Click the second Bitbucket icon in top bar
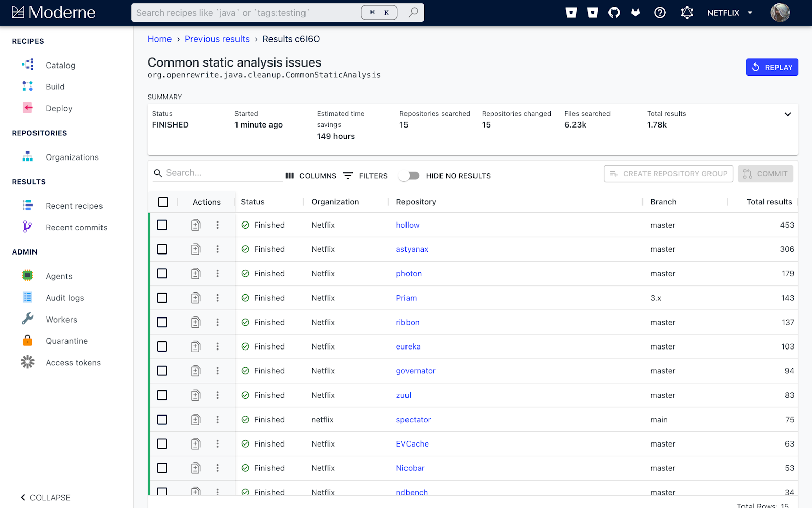812x508 pixels. pyautogui.click(x=592, y=13)
